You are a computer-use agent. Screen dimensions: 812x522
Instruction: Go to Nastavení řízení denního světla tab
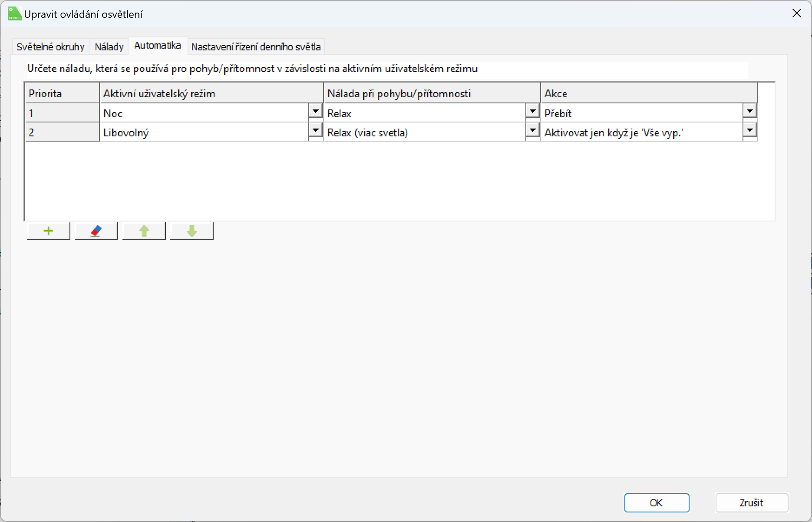click(x=256, y=47)
